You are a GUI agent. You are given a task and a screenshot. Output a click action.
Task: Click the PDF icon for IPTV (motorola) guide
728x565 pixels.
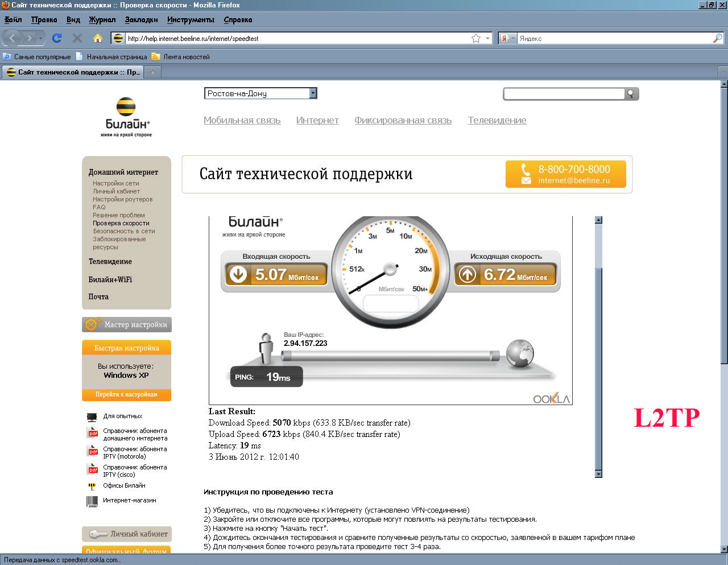click(93, 452)
